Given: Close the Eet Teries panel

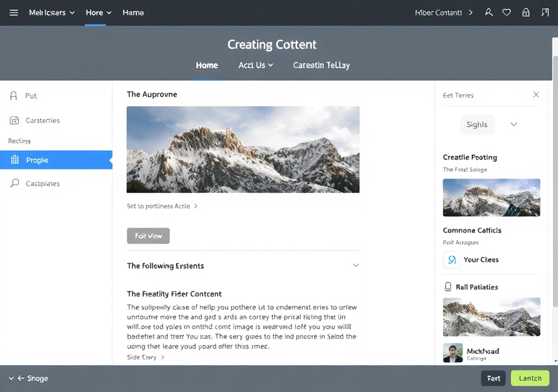Looking at the screenshot, I should 536,95.
